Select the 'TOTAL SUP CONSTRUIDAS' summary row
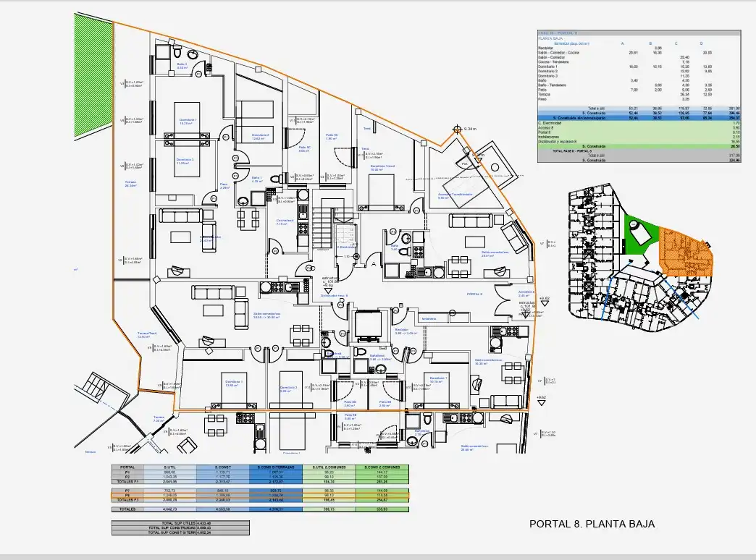Screen dimensions: 756x560 click(180, 527)
